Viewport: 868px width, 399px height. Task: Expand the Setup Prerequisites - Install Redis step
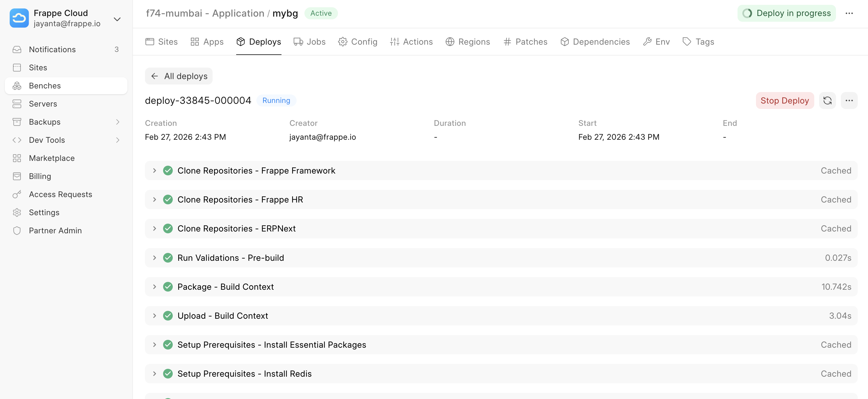click(154, 374)
